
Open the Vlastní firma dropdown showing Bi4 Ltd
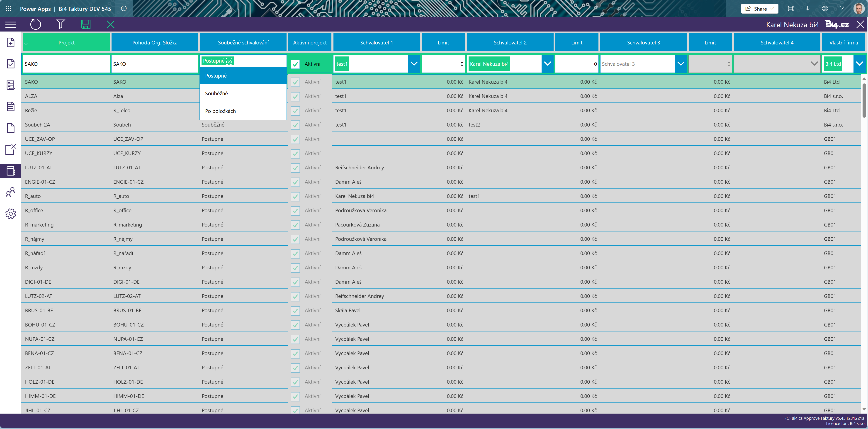point(859,64)
